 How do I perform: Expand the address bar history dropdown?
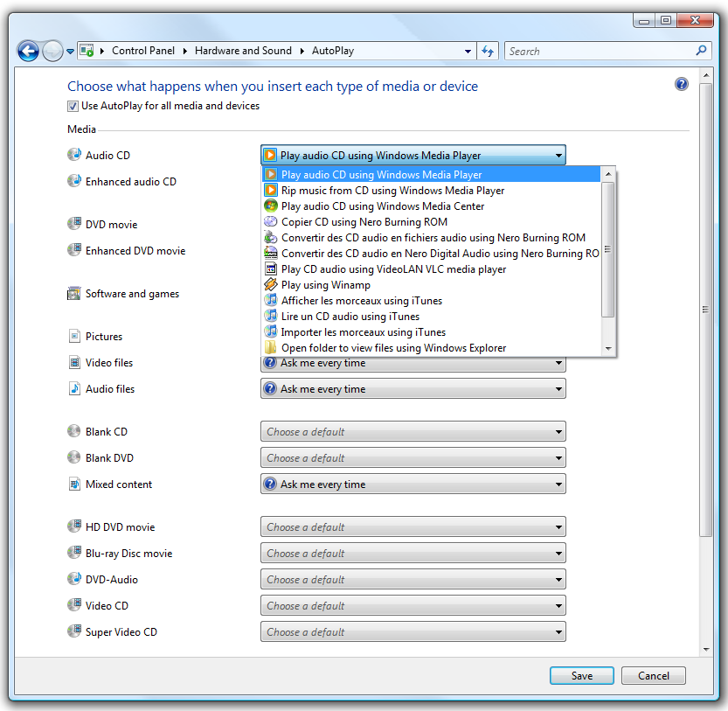click(468, 51)
